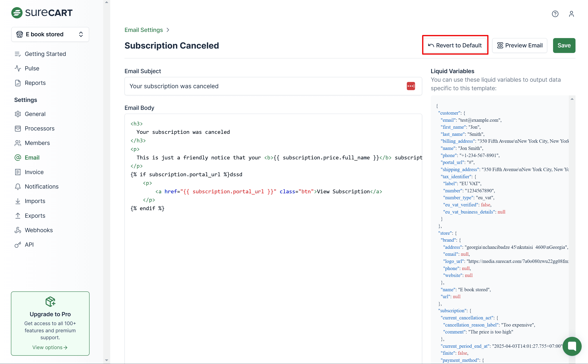
Task: Click the Webhooks icon in sidebar
Action: point(18,230)
